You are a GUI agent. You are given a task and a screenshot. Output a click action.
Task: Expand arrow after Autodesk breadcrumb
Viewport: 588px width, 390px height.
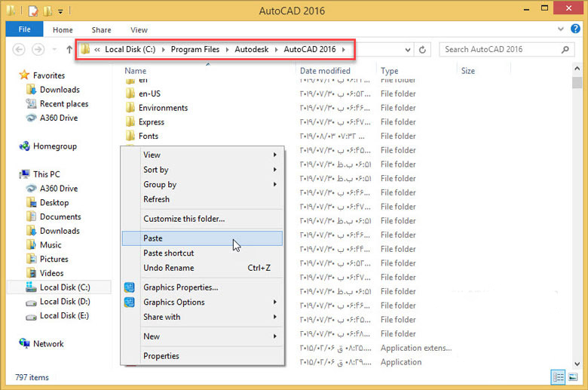(x=277, y=50)
